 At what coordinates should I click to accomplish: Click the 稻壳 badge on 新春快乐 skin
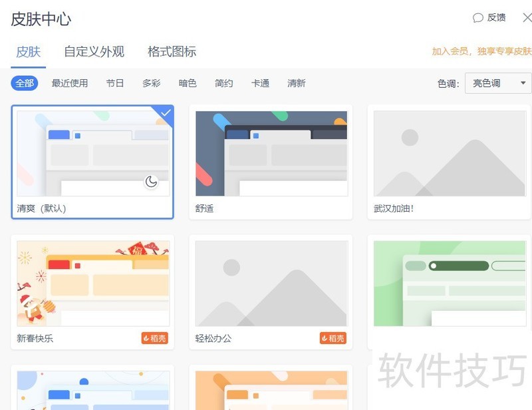155,338
